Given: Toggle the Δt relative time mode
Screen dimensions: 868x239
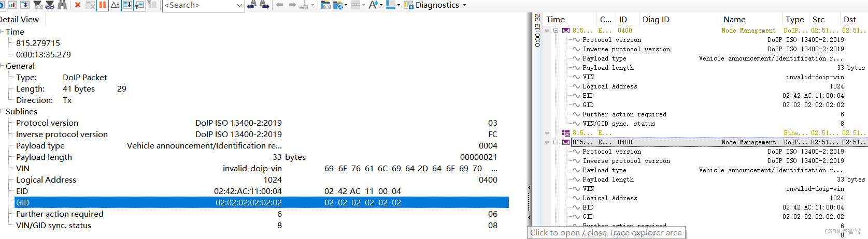Looking at the screenshot, I should tap(115, 5).
